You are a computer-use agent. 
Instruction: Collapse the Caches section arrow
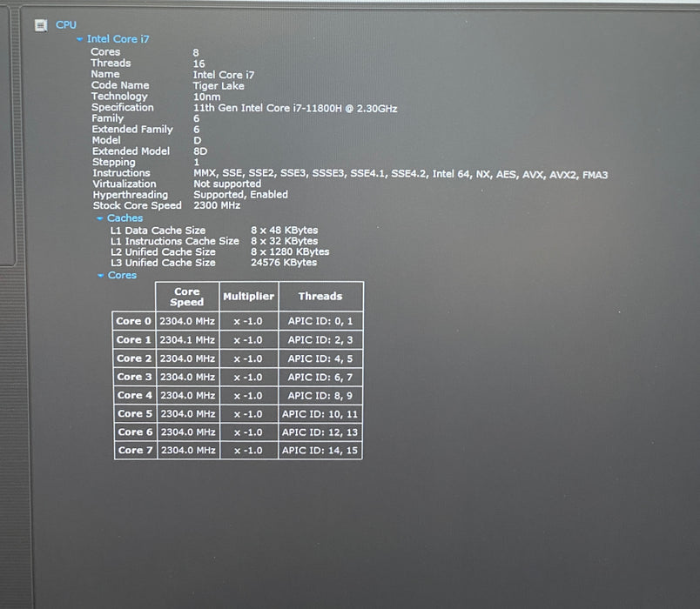point(100,218)
